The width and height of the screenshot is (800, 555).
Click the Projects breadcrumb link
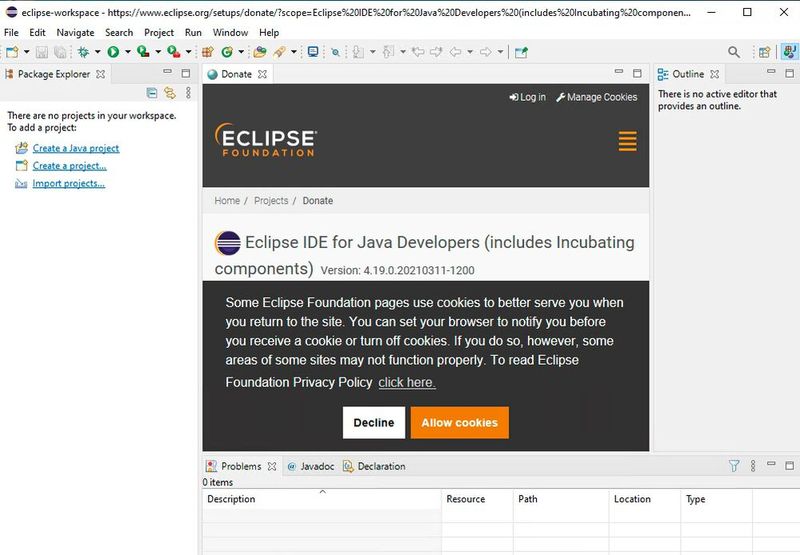pyautogui.click(x=271, y=200)
